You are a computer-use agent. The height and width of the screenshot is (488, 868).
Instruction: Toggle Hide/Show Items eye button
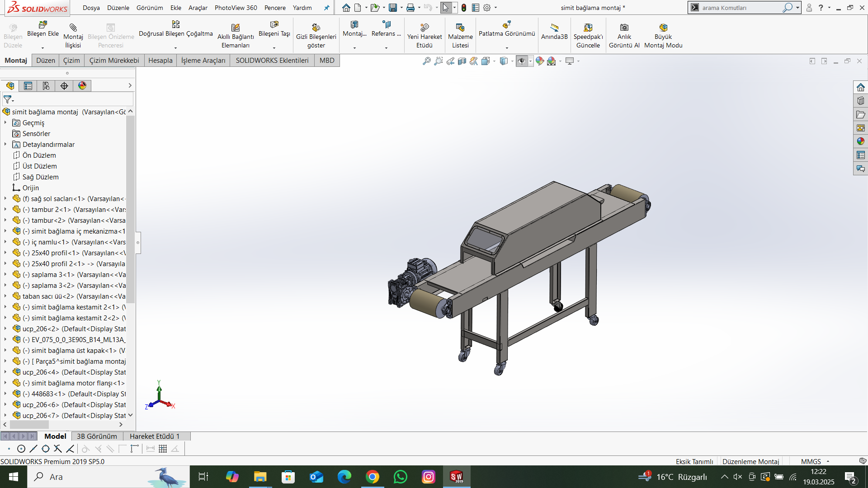[522, 61]
